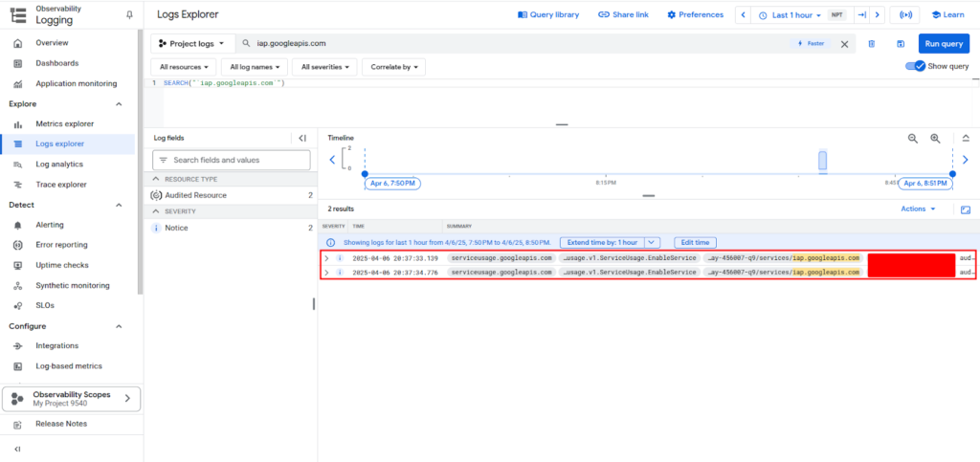
Task: Toggle Show query switch
Action: point(916,66)
